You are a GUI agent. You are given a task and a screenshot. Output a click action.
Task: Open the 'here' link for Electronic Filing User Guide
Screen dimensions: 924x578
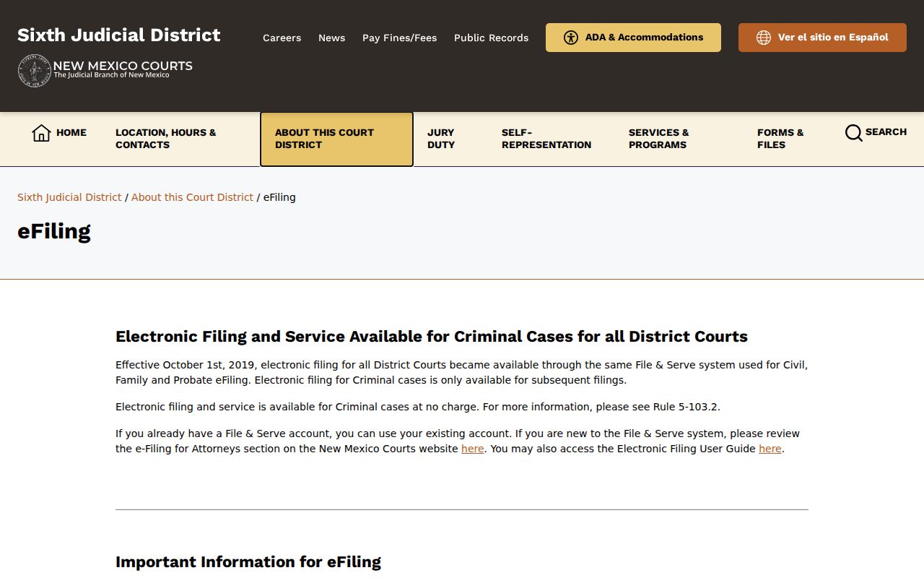click(x=770, y=449)
